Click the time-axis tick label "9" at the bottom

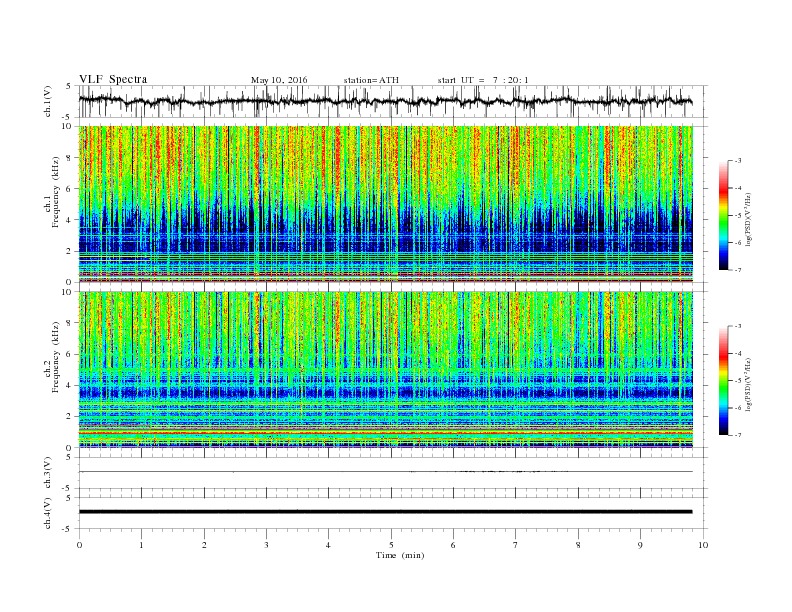click(x=640, y=545)
